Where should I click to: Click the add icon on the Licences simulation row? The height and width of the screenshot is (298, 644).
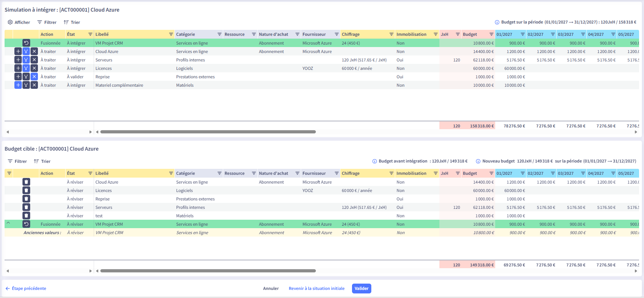pyautogui.click(x=18, y=68)
